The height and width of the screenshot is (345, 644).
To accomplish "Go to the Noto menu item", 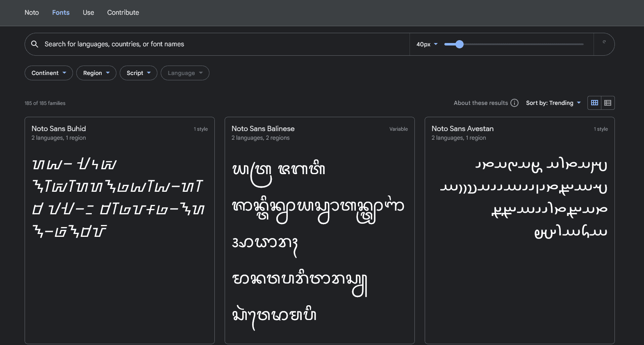I will click(x=32, y=13).
